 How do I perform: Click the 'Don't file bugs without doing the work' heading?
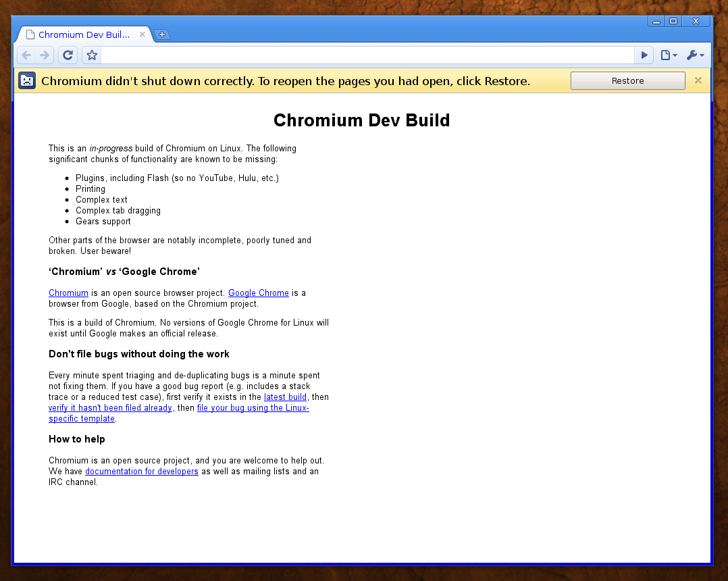[x=139, y=354]
